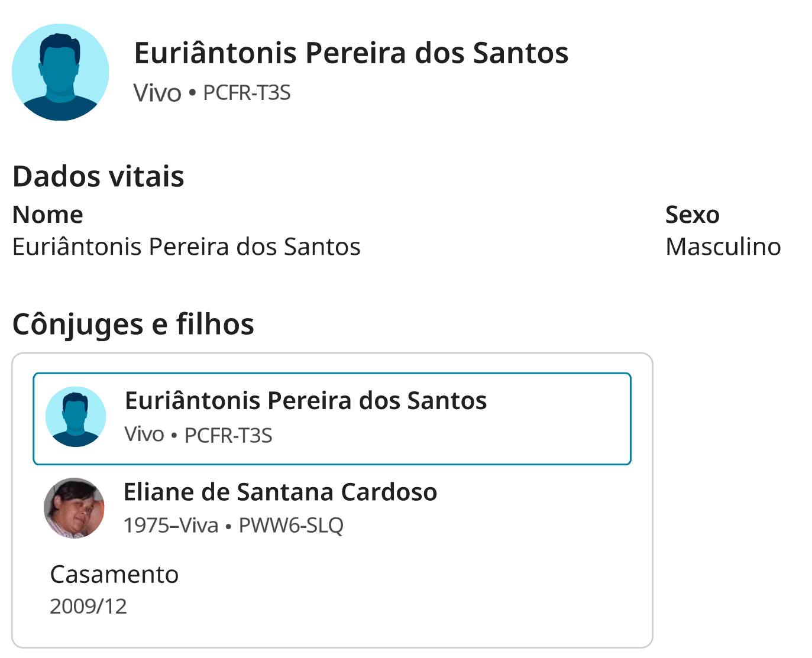812x658 pixels.
Task: Click the 2009/12 marriage date
Action: 89,606
